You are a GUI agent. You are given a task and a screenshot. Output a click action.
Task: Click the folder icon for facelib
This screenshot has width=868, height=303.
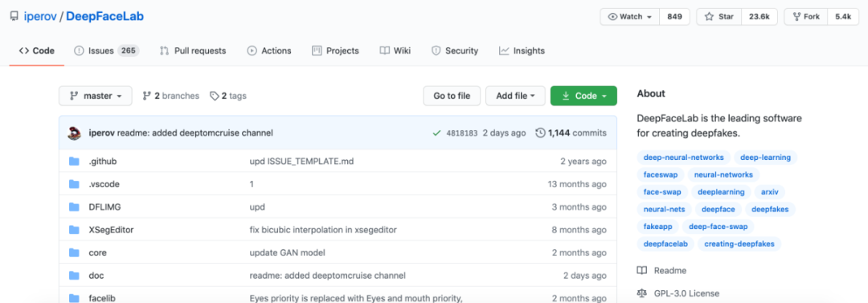pos(74,298)
